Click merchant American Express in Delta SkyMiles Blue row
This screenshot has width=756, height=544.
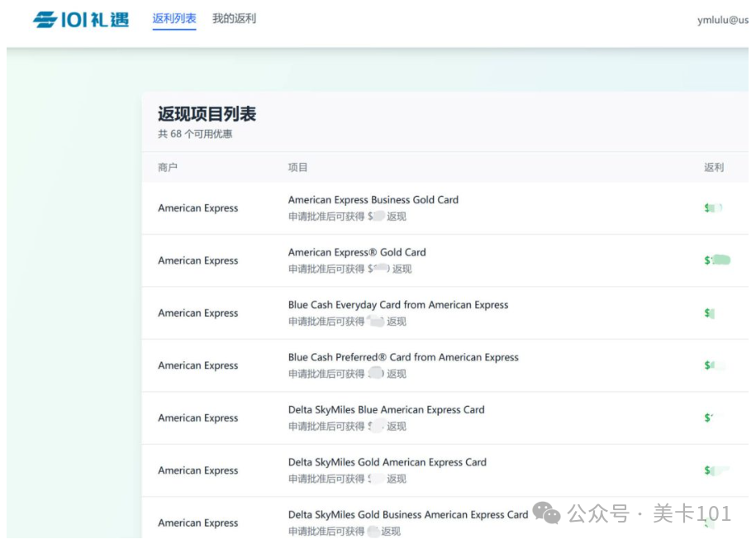tap(197, 418)
